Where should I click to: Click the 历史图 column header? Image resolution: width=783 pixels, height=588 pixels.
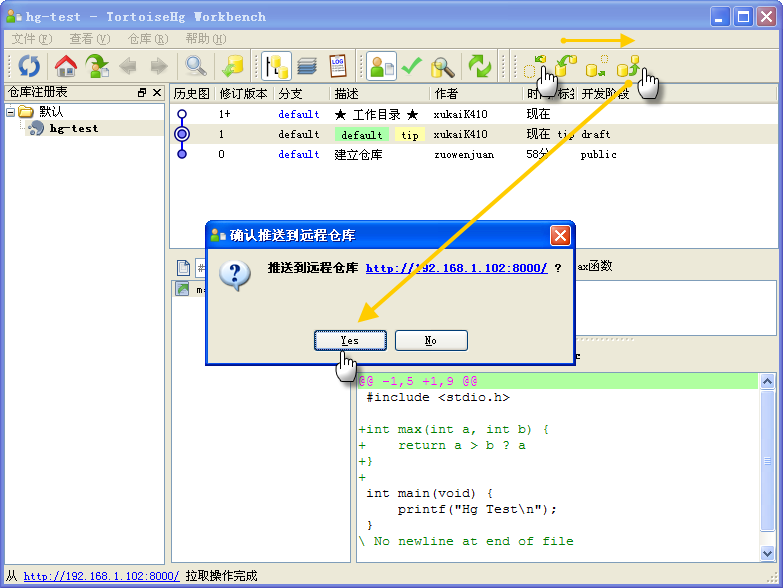click(x=192, y=94)
